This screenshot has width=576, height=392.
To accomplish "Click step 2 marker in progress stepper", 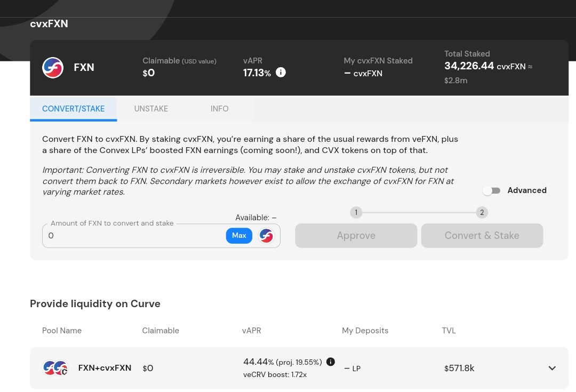I will 482,212.
